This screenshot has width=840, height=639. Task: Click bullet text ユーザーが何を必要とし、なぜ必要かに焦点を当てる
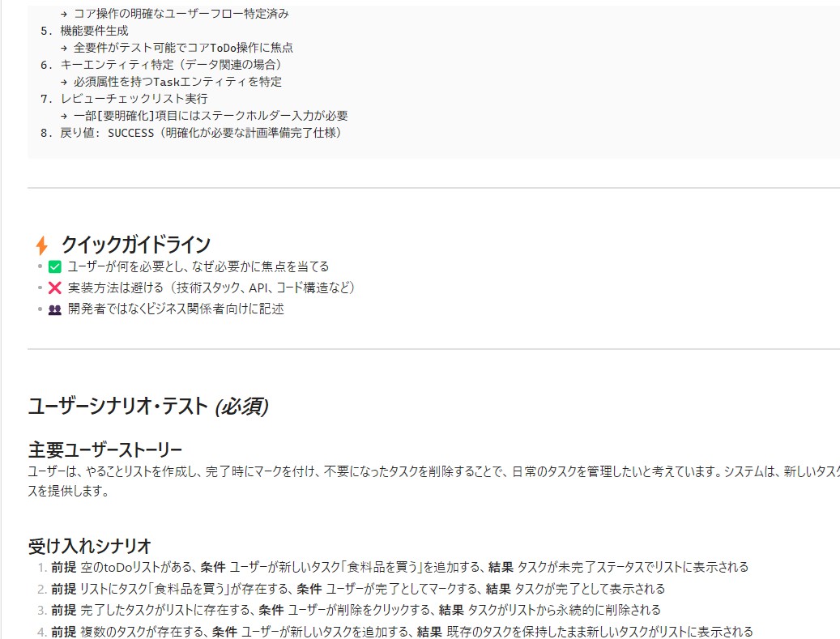[198, 266]
